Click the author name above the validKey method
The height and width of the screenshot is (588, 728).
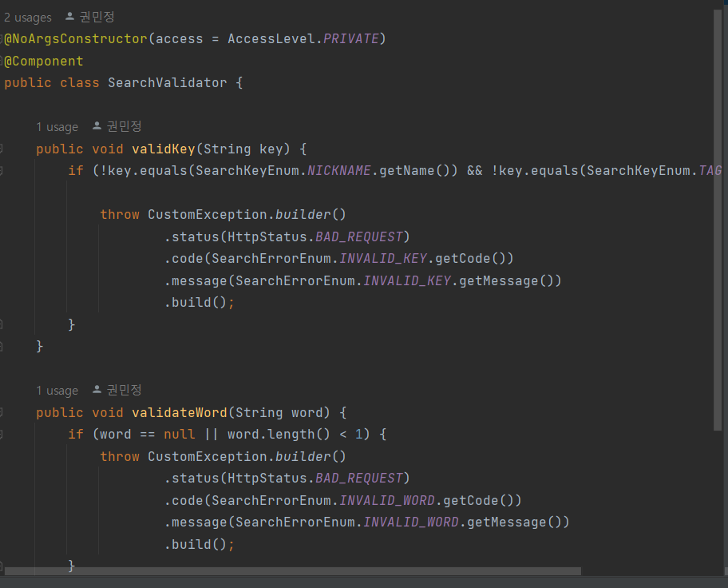124,126
